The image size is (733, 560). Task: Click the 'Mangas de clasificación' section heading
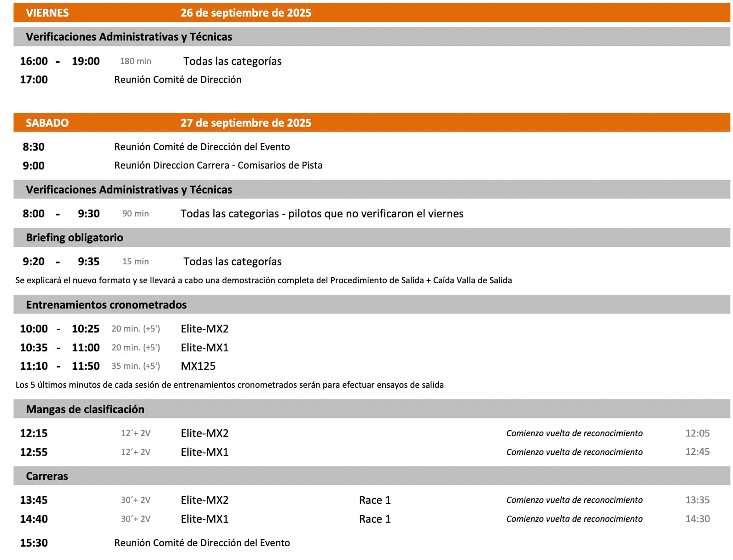point(85,409)
